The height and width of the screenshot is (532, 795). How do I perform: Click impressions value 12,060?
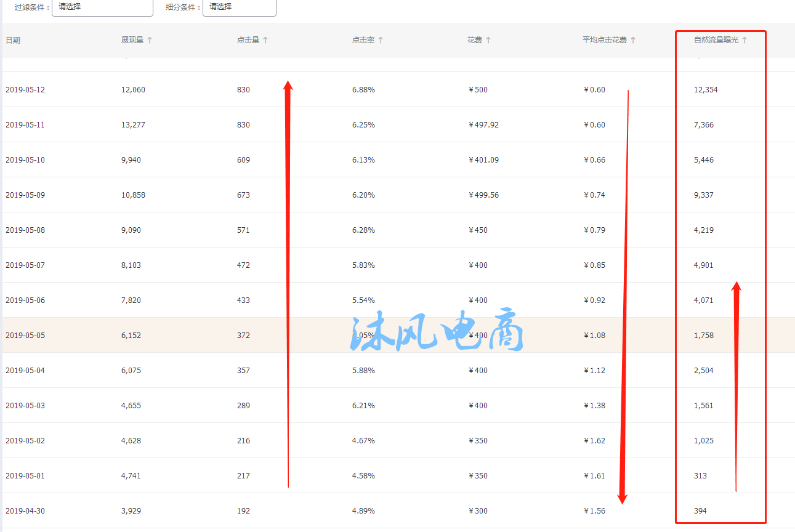[133, 90]
